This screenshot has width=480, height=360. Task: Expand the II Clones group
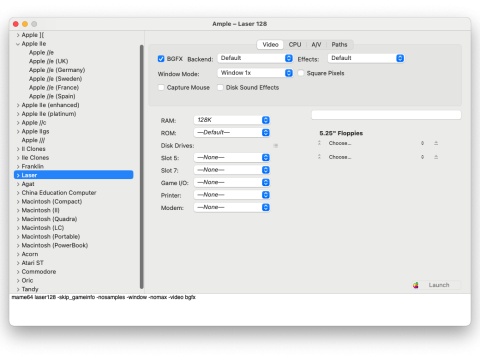tap(18, 149)
